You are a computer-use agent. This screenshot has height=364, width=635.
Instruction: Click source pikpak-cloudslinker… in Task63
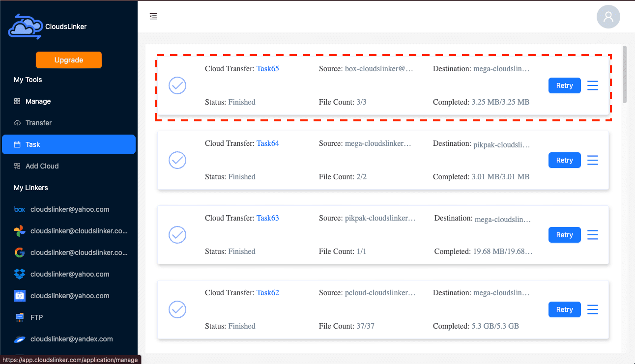[x=380, y=218]
